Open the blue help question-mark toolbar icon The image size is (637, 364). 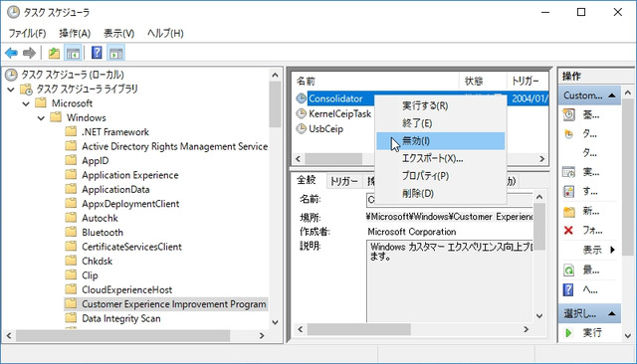point(97,53)
